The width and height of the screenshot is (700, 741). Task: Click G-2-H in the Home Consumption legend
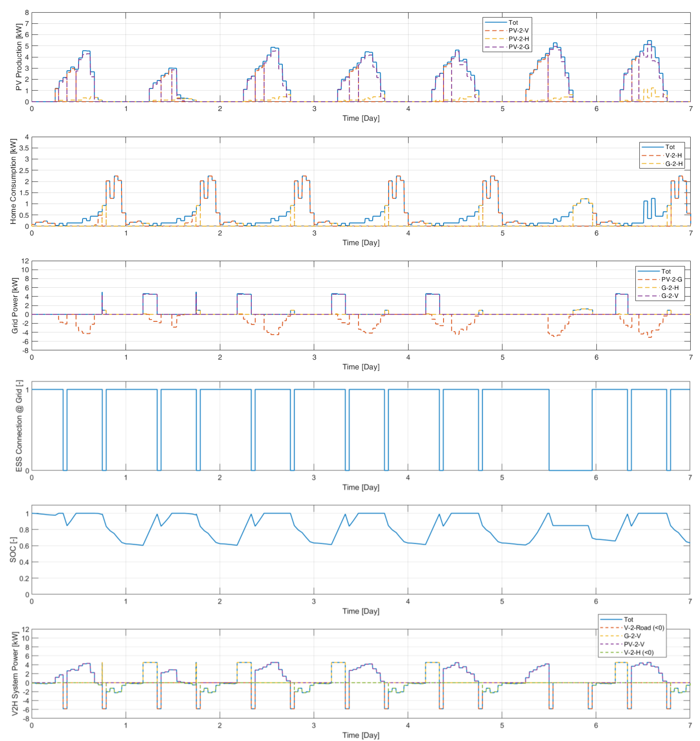(674, 163)
